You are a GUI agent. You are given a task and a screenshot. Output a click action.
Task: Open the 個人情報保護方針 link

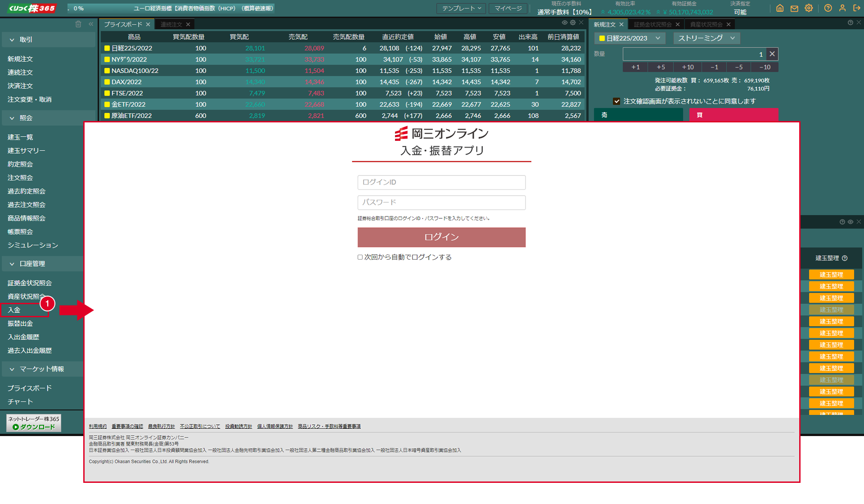pos(275,427)
